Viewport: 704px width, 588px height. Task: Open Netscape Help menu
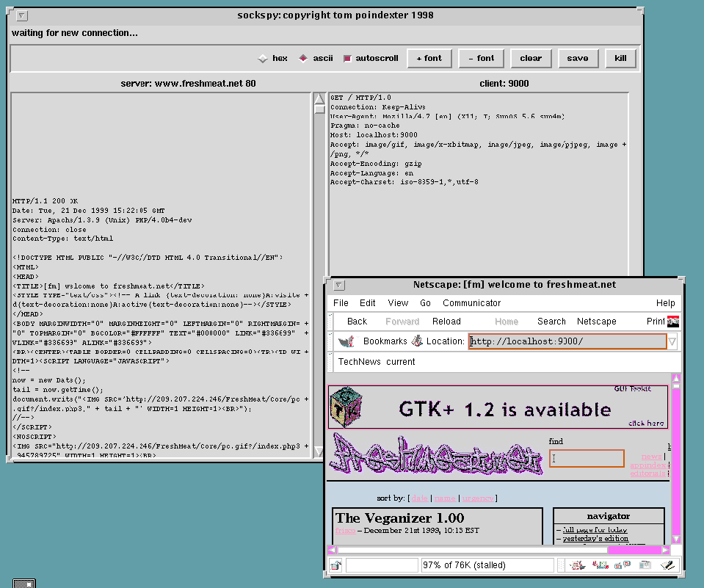click(x=665, y=303)
